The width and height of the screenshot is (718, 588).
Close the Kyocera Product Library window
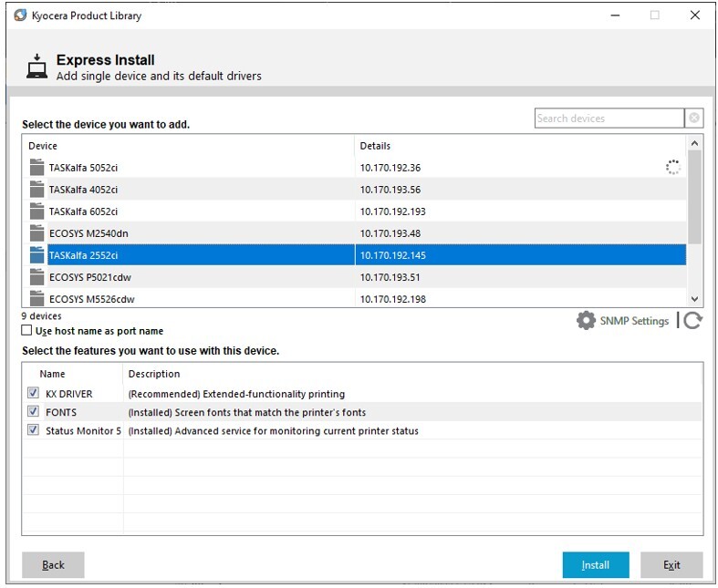[694, 15]
